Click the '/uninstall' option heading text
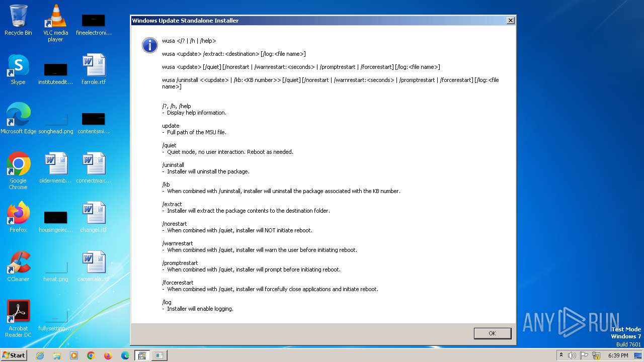Viewport: 644px width, 362px height. click(173, 165)
